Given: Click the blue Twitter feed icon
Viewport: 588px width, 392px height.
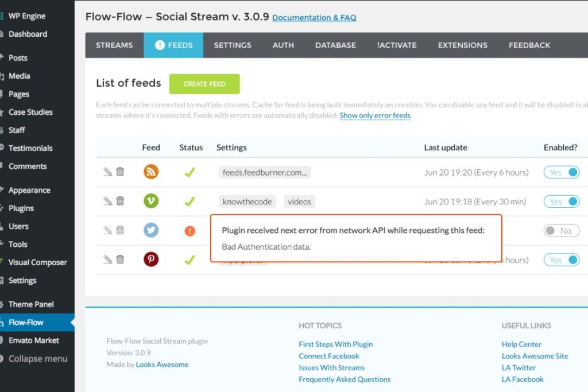Looking at the screenshot, I should click(151, 230).
